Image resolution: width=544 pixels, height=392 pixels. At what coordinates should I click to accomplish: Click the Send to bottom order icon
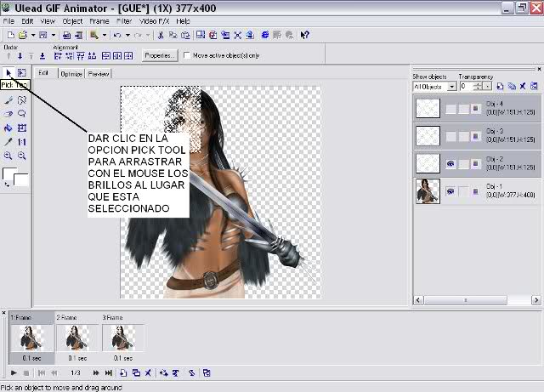coord(42,56)
